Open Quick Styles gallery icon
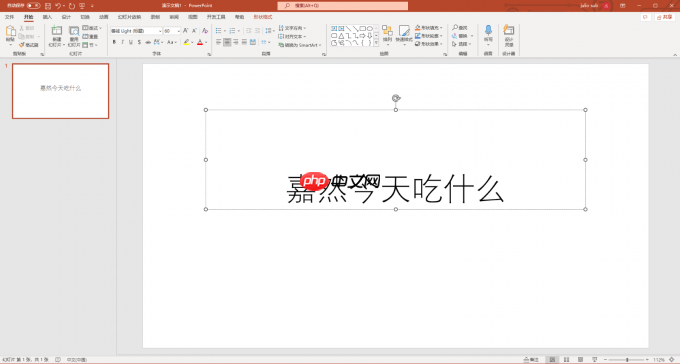 point(404,30)
